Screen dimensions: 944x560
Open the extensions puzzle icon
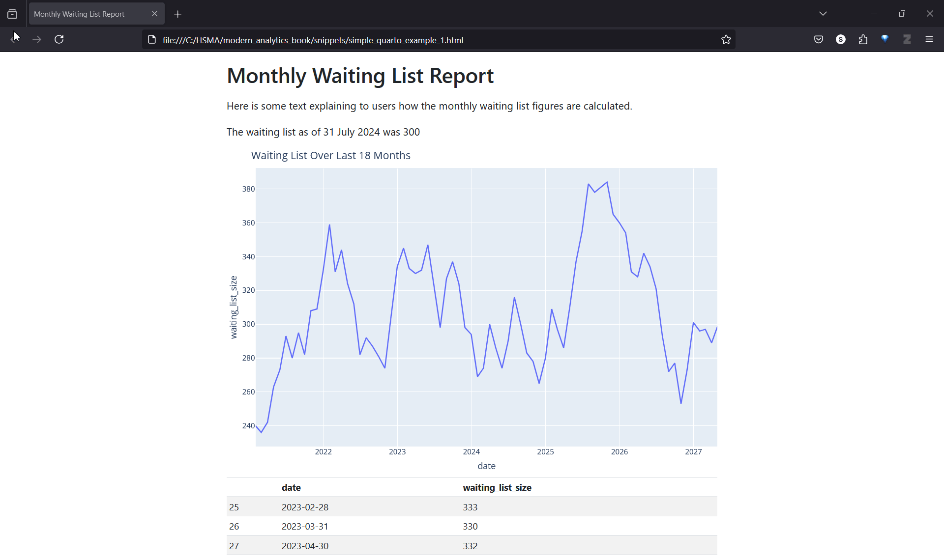(x=863, y=39)
